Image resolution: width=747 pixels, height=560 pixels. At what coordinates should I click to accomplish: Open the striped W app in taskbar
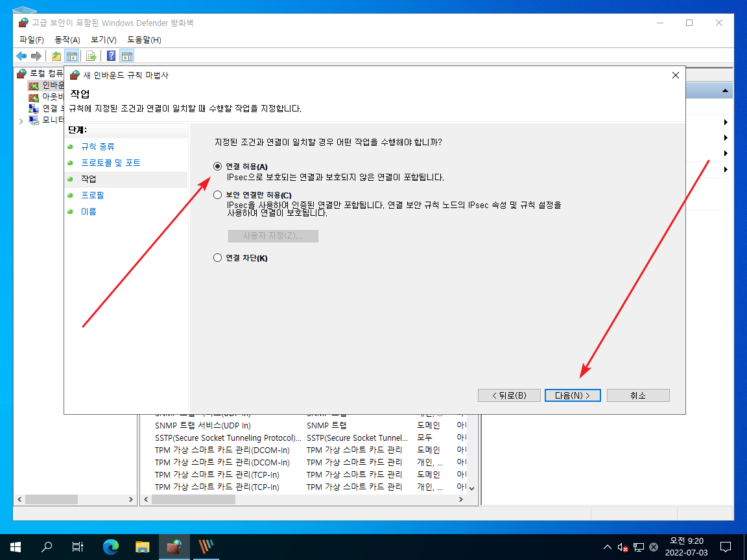[206, 546]
